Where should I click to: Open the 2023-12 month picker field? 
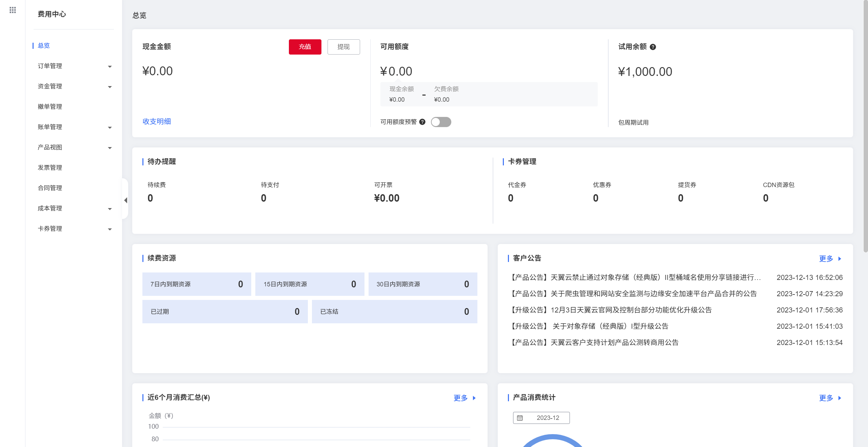[547, 418]
